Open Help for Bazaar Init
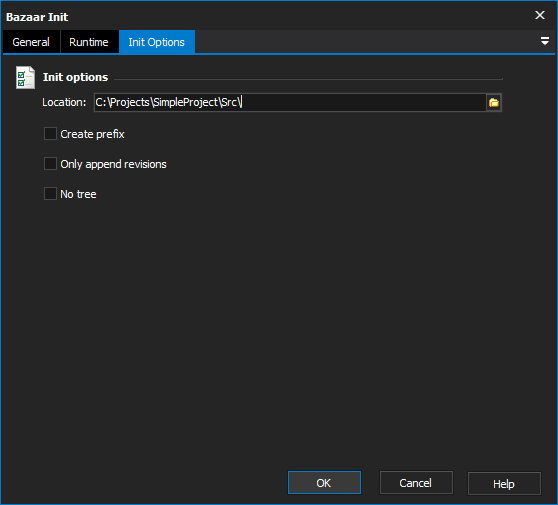558x505 pixels. tap(504, 483)
